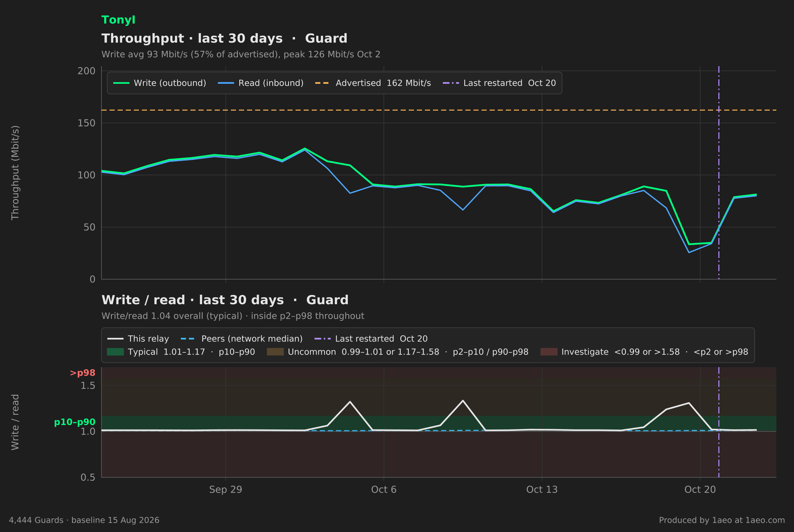
Task: Open the Produced by 1aeo at 1aeo.com credit
Action: 722,520
